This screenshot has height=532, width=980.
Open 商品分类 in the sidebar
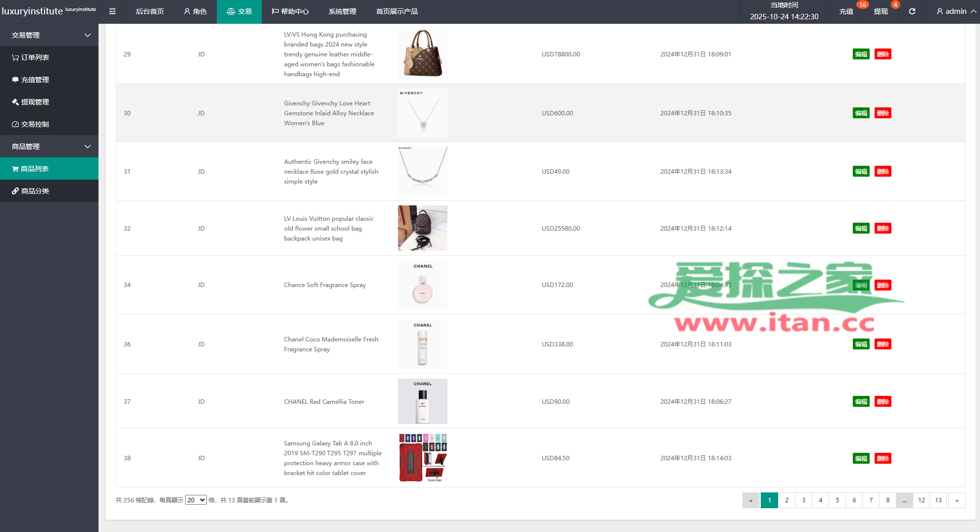(35, 191)
